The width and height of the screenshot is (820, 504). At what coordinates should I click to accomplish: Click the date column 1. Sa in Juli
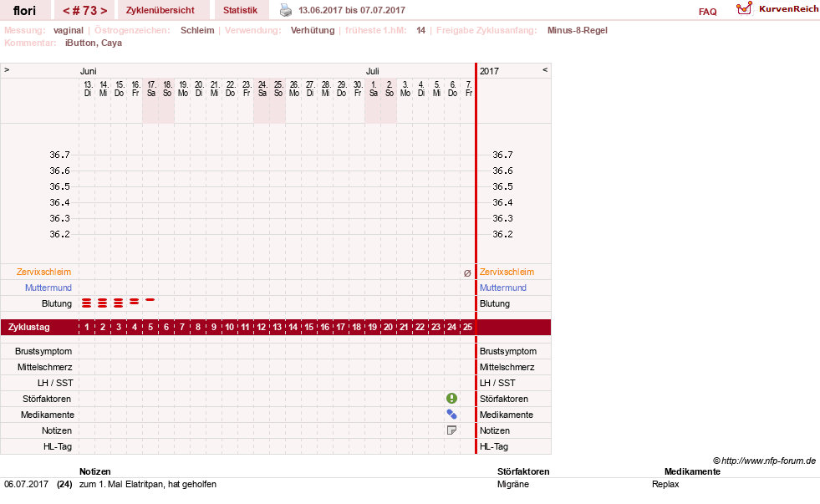[x=374, y=89]
